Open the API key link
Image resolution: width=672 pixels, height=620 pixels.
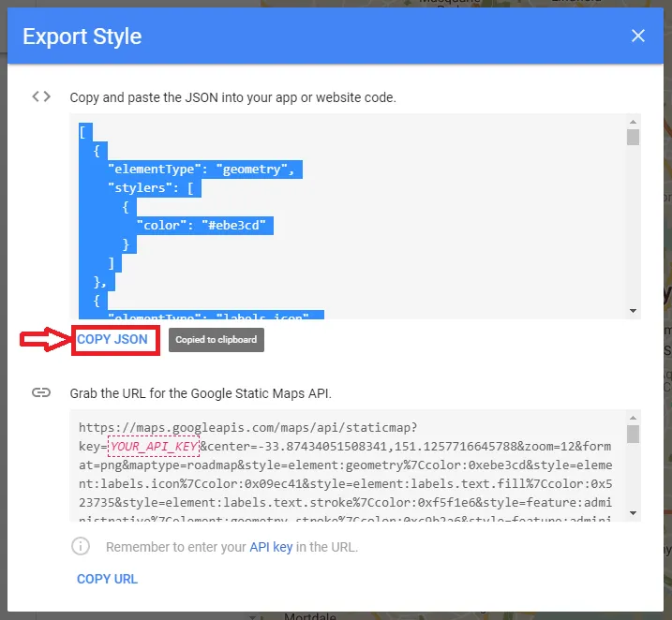click(x=271, y=547)
